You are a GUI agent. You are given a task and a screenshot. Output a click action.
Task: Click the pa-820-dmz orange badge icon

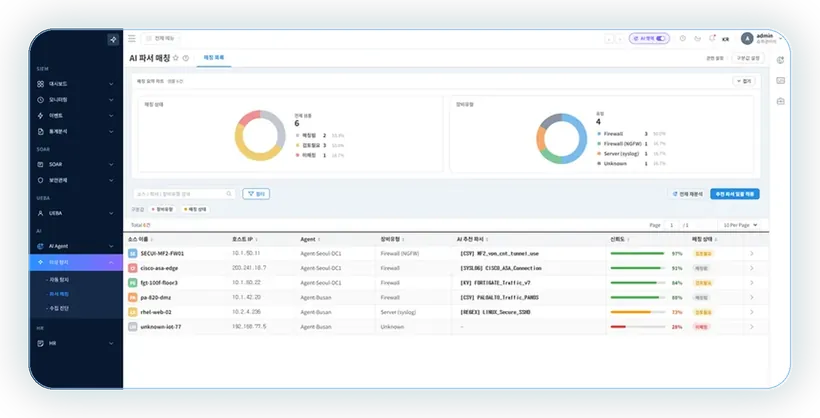[133, 297]
